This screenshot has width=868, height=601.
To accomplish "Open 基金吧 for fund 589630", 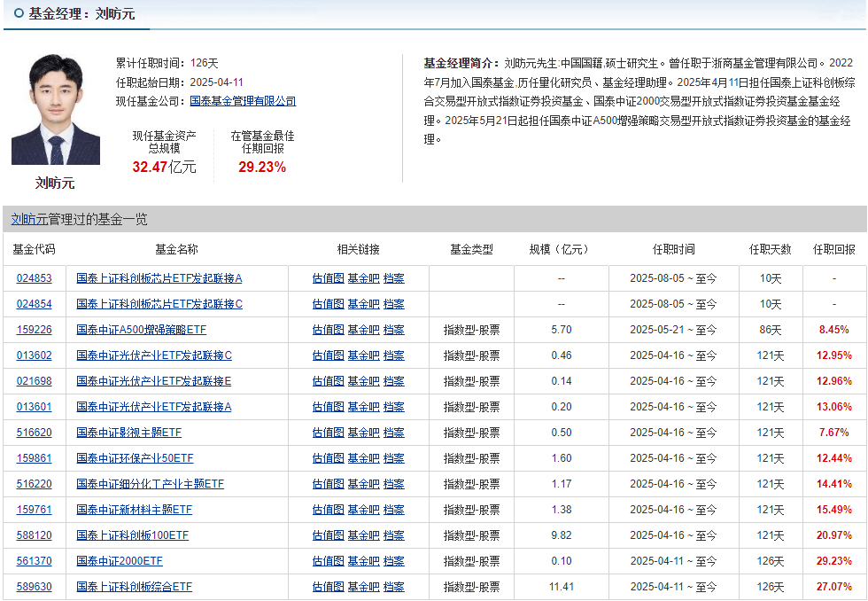I will tap(363, 587).
